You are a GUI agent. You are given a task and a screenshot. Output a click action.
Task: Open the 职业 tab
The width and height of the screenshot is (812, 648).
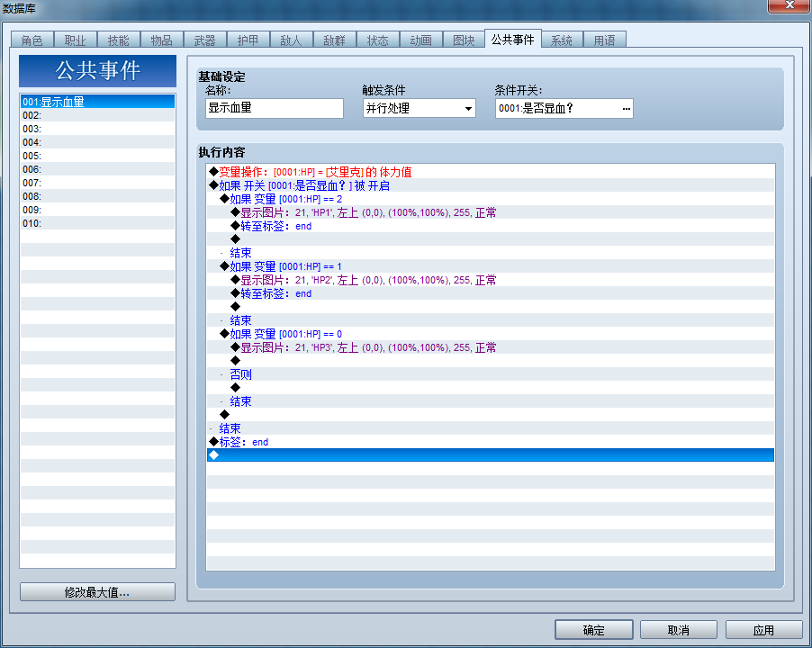click(75, 40)
